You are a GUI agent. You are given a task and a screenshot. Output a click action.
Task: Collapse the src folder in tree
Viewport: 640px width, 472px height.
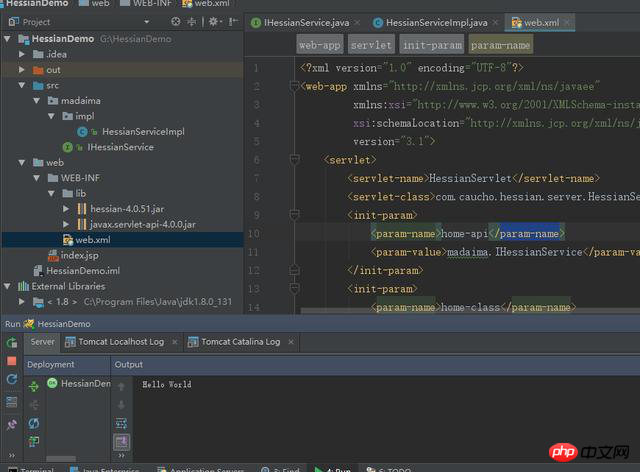tap(23, 86)
